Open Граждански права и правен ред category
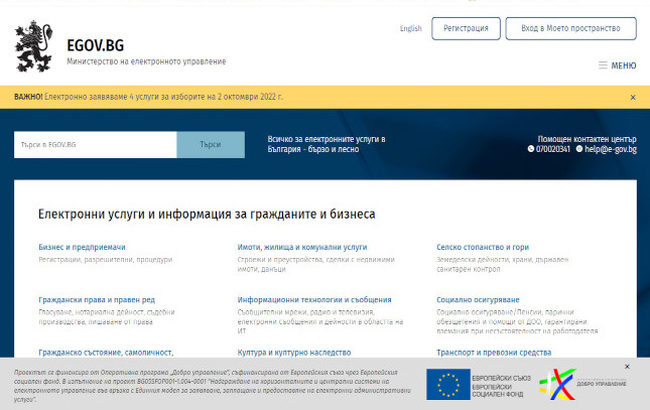 click(97, 300)
